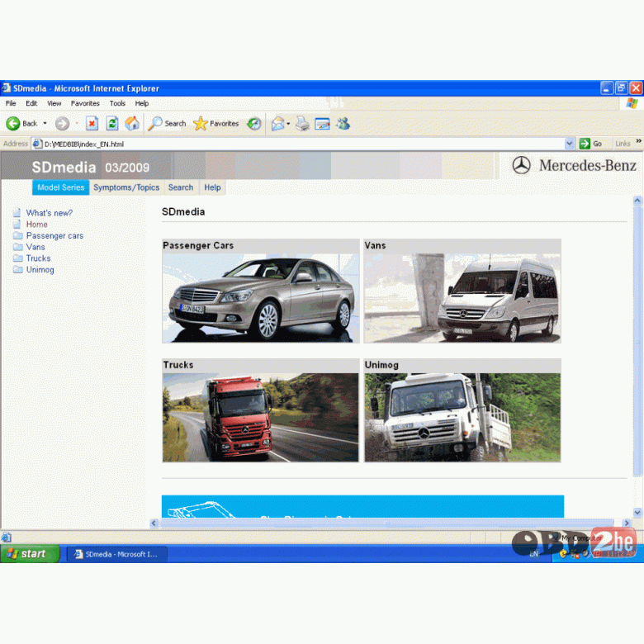This screenshot has width=644, height=644.
Task: Open the What's new? link
Action: 50,213
